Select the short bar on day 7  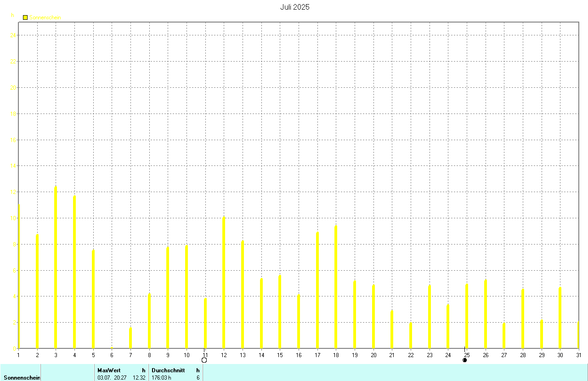130,338
